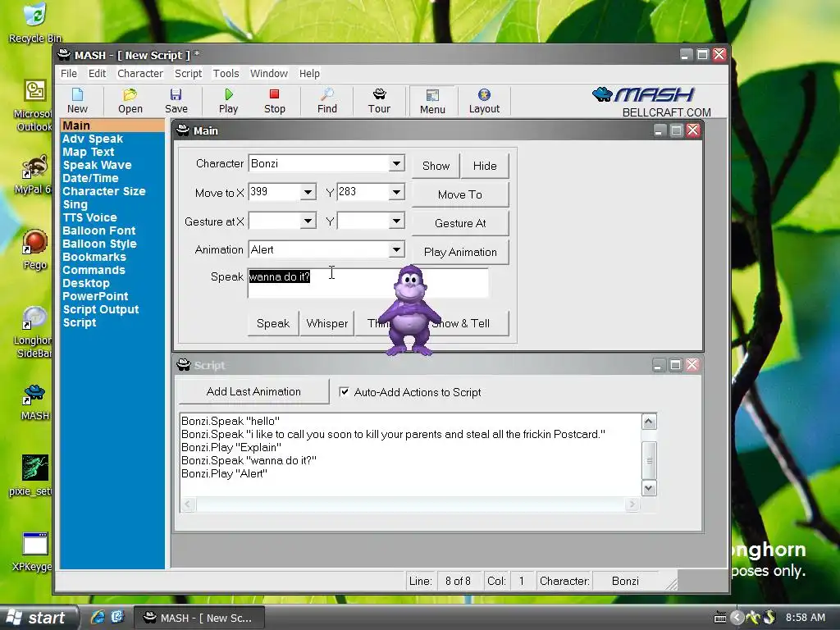Click the Outlook quick launch icon
840x630 pixels.
click(117, 617)
